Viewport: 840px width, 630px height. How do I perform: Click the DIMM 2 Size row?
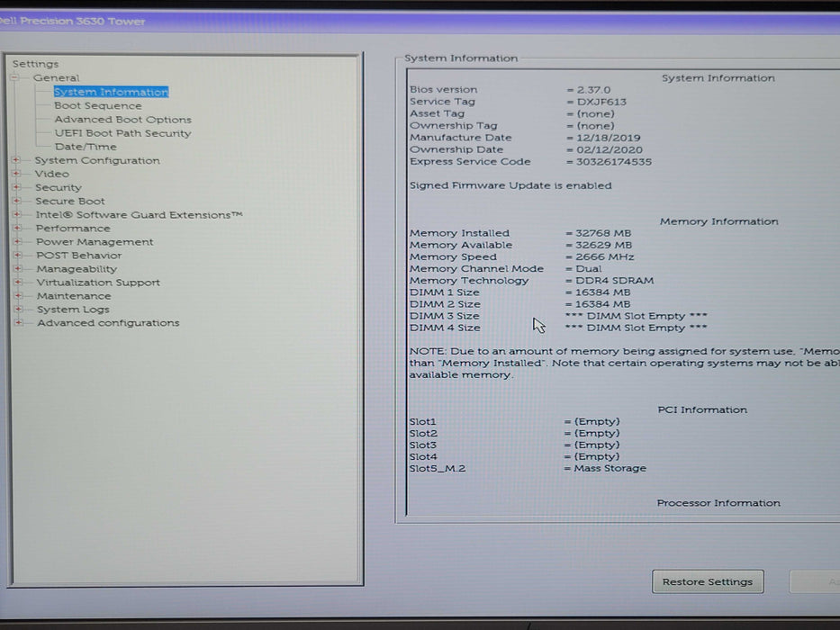coord(520,304)
